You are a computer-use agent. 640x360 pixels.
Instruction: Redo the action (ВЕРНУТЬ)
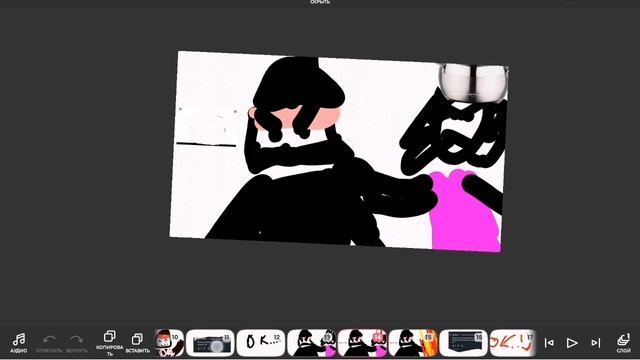(77, 344)
